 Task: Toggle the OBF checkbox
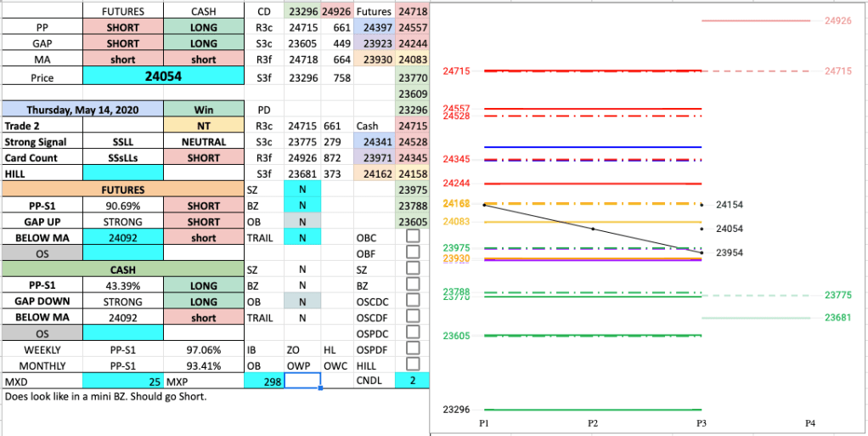(412, 253)
